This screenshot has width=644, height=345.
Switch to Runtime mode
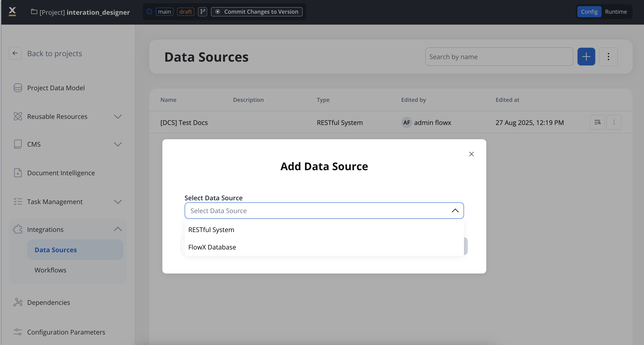tap(616, 12)
